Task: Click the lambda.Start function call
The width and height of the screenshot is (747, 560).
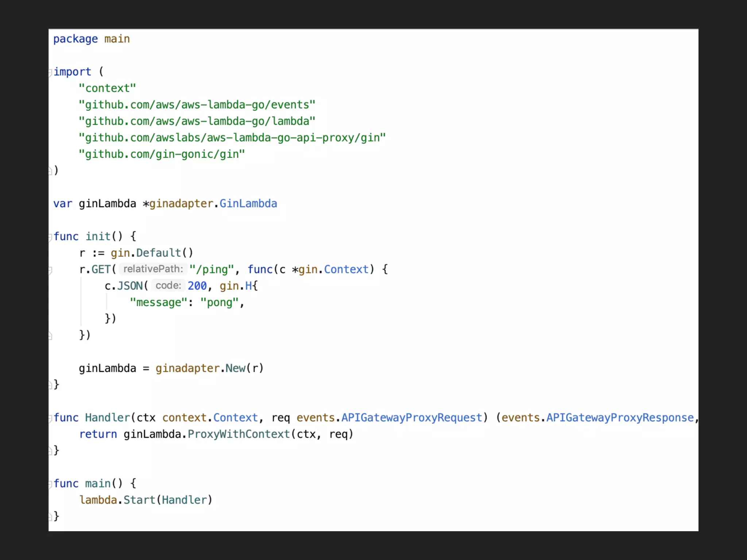Action: pos(139,500)
